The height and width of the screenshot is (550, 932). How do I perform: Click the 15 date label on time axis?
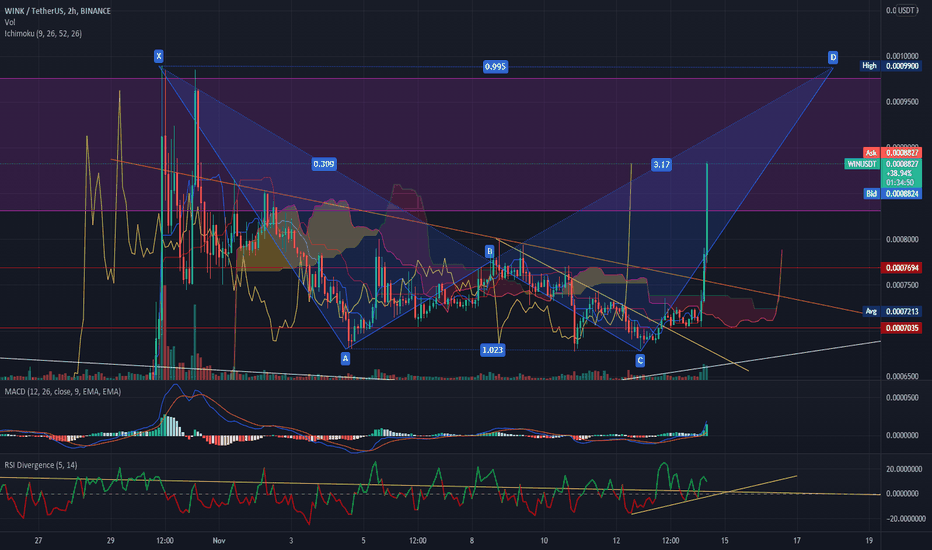coord(724,540)
